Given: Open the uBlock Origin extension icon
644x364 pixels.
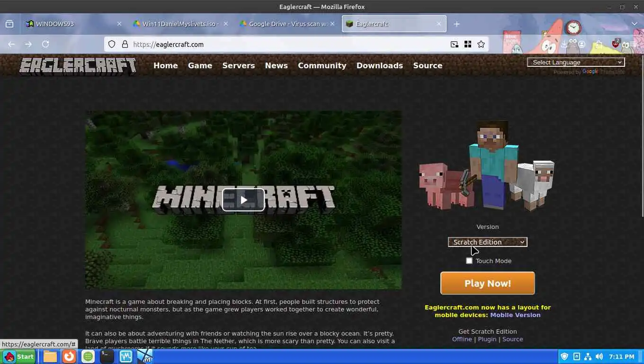Looking at the screenshot, I should click(x=616, y=44).
